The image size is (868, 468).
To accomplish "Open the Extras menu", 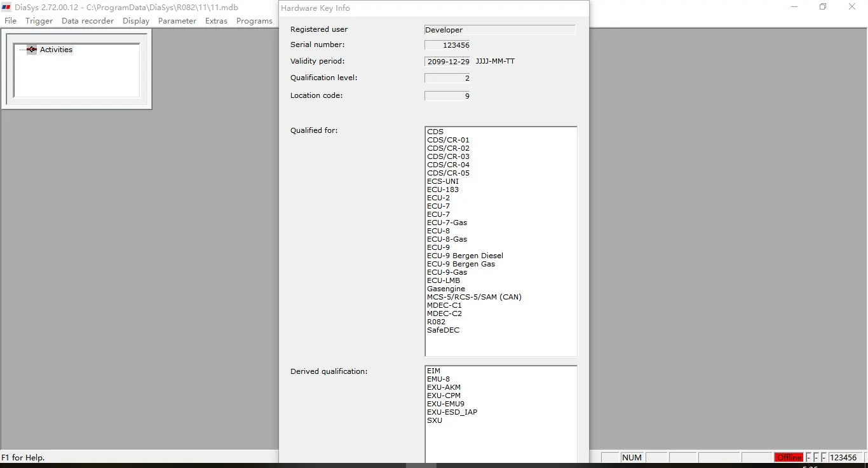I will point(216,21).
